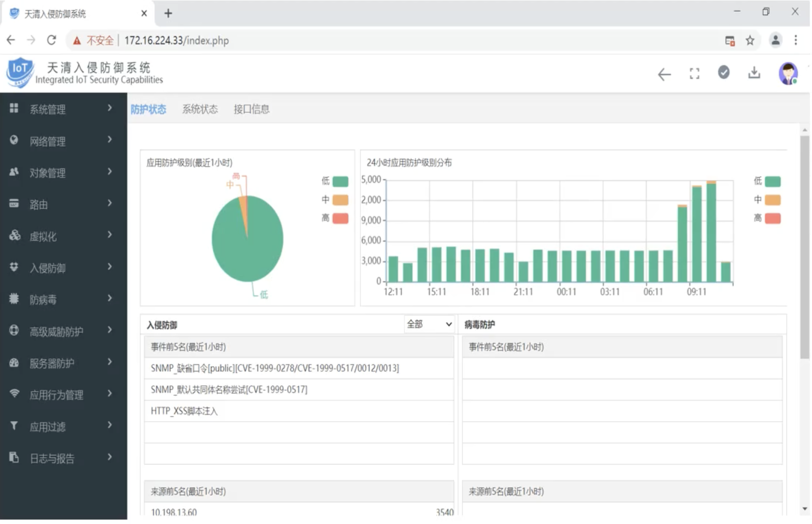Click the 路由 icon in sidebar
The height and width of the screenshot is (524, 812).
click(14, 203)
